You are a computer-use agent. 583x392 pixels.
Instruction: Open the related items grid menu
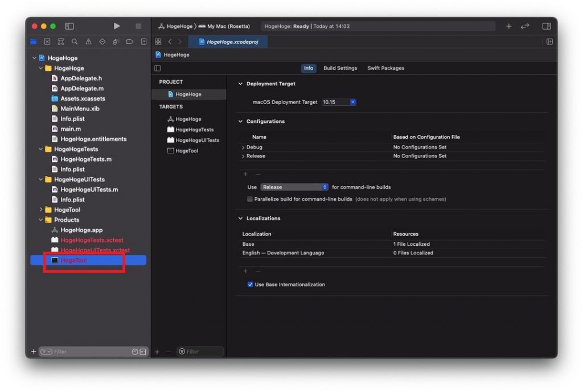158,42
